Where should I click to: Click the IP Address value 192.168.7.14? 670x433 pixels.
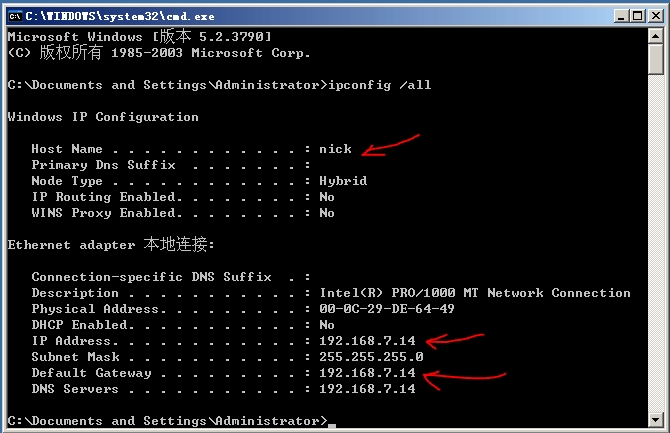pyautogui.click(x=367, y=341)
